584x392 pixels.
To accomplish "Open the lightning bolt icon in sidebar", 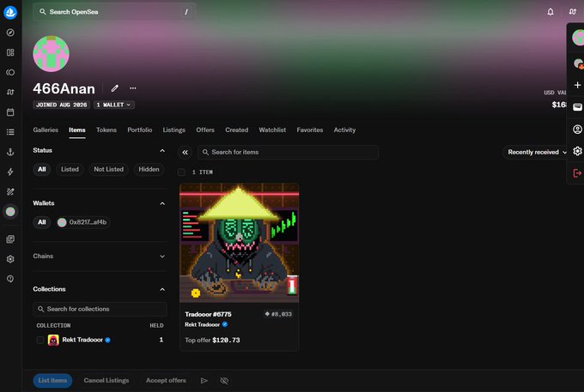I will (x=10, y=172).
